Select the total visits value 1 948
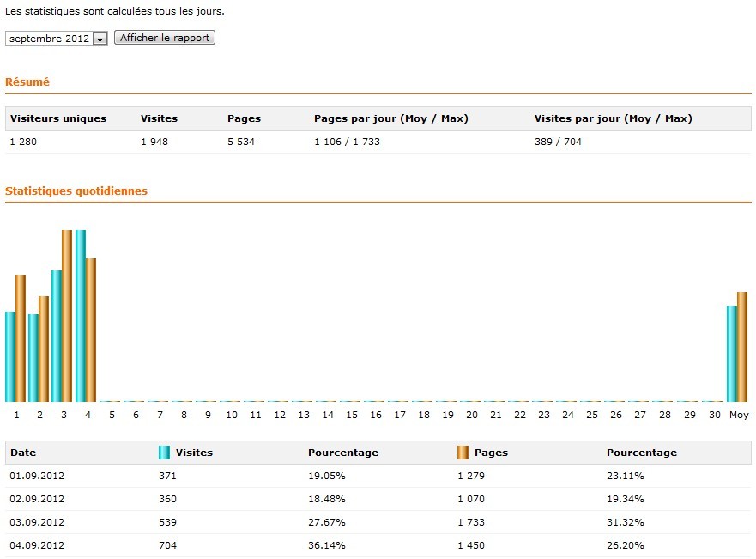The image size is (756, 559). click(x=154, y=142)
